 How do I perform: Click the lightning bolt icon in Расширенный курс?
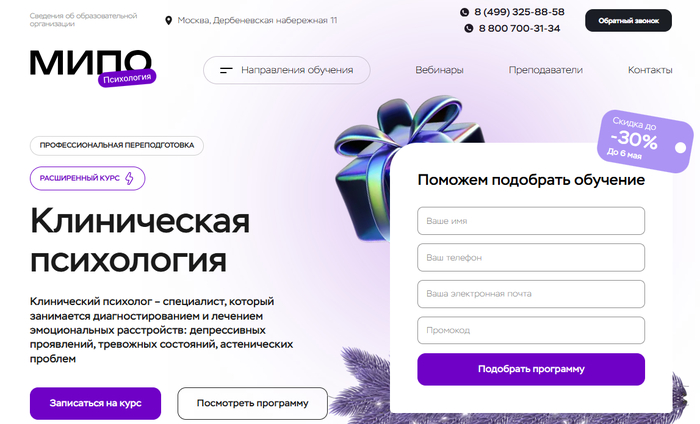[x=129, y=178]
